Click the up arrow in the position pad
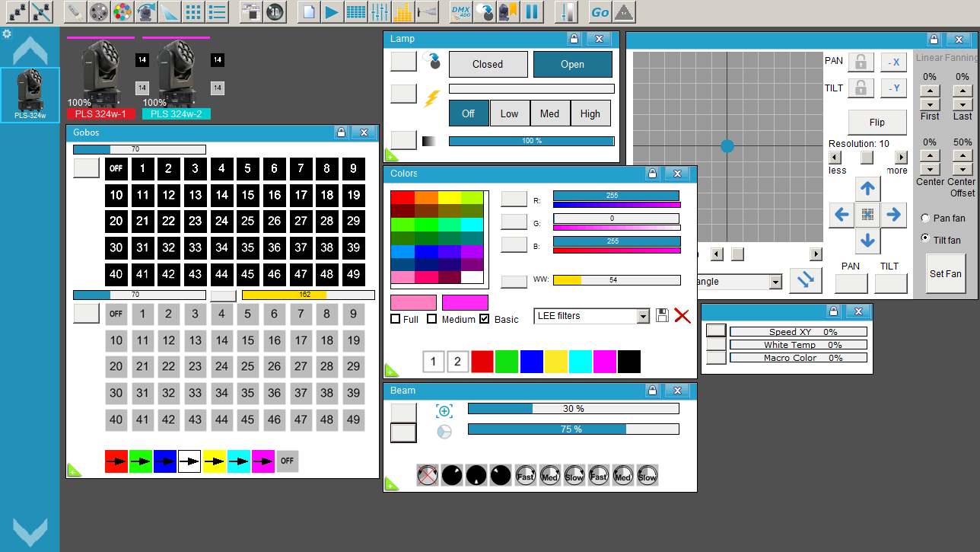This screenshot has width=980, height=552. tap(867, 189)
